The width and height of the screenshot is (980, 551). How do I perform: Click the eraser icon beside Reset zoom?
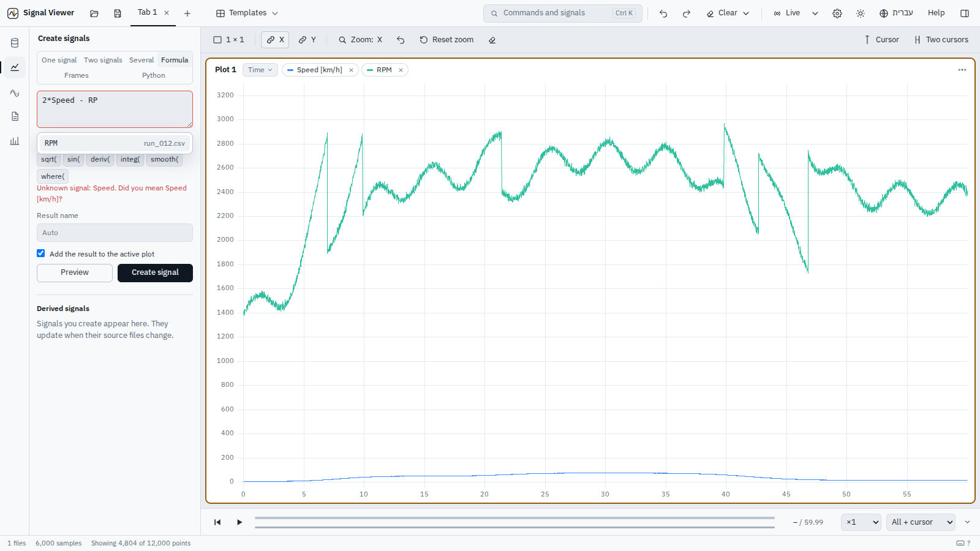point(492,40)
